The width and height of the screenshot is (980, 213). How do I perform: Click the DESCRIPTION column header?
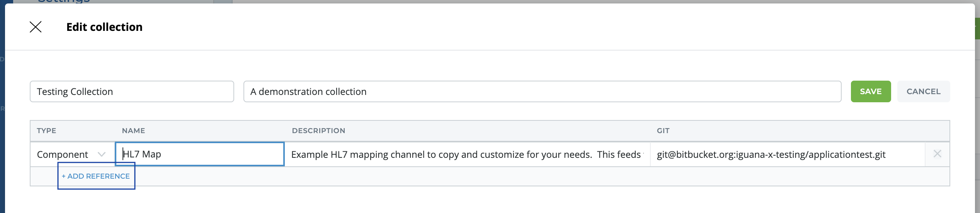[x=318, y=131]
